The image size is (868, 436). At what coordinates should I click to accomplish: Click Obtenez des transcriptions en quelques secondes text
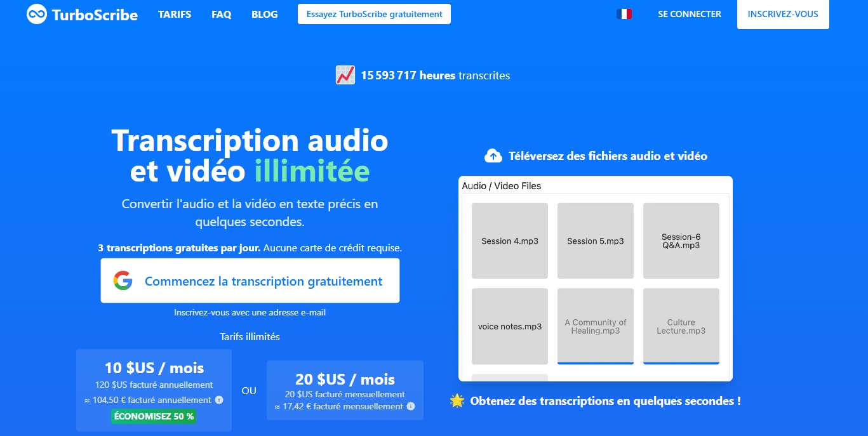[605, 401]
